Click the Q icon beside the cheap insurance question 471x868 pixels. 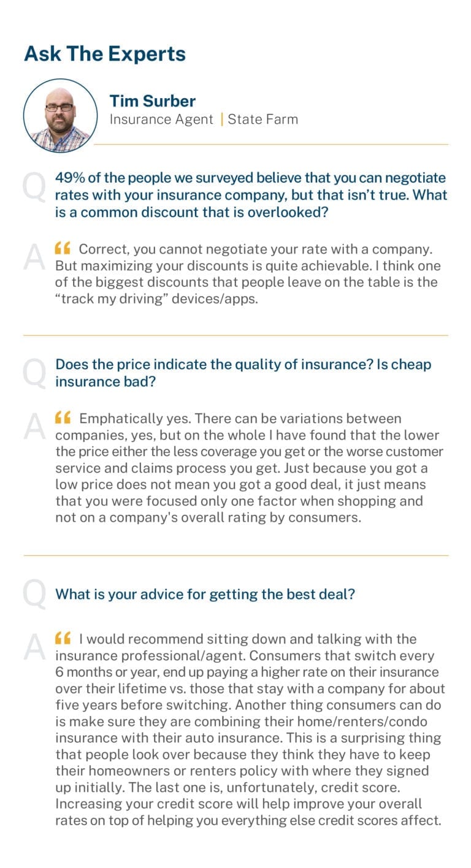tap(34, 373)
